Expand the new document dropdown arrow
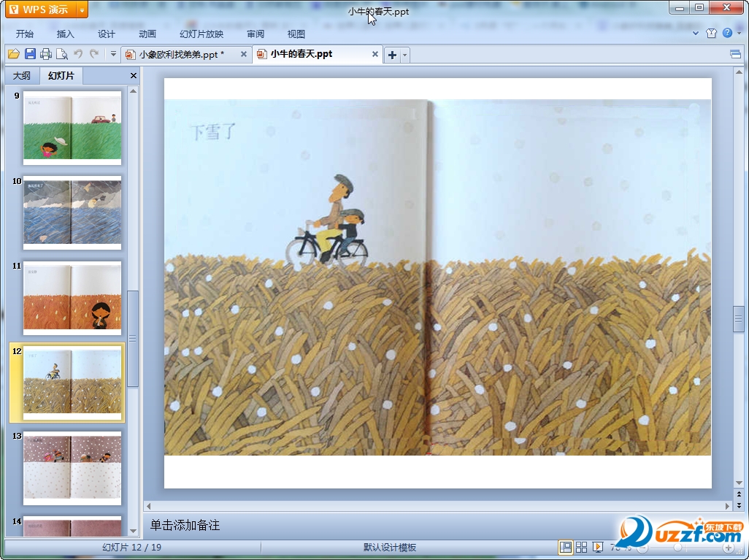The image size is (749, 560). click(x=405, y=55)
